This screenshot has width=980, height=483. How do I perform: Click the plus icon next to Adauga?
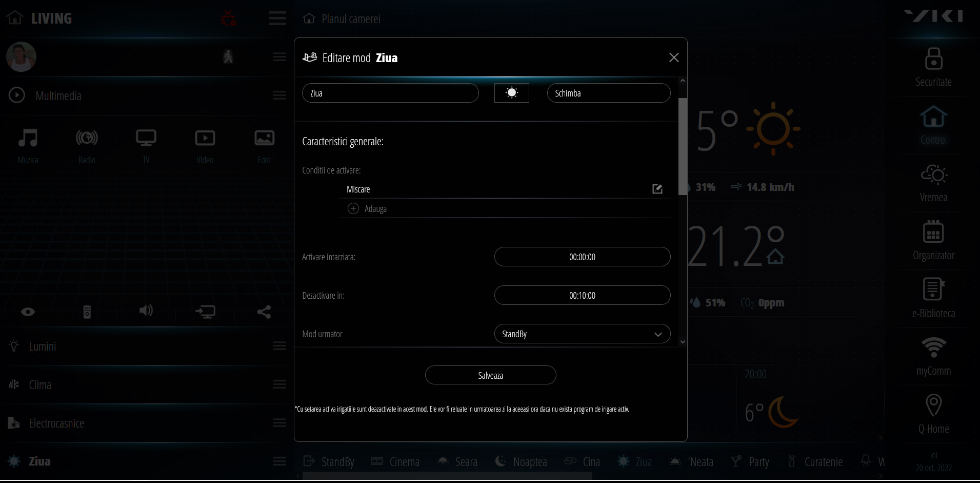353,208
